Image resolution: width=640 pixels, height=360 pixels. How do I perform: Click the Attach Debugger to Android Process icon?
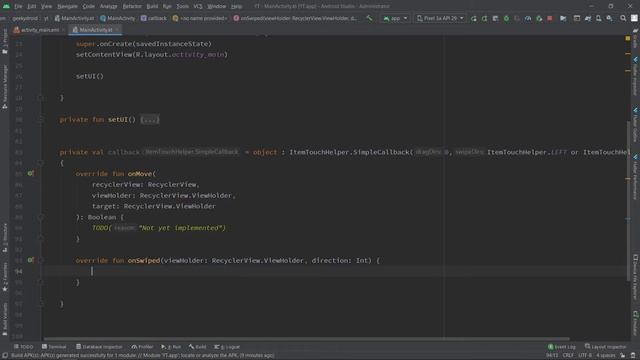(x=539, y=18)
